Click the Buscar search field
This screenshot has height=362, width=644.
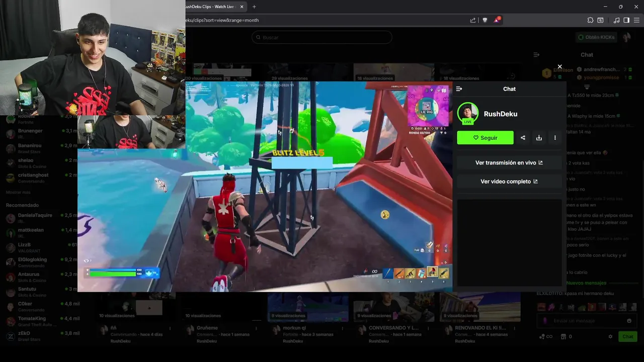point(322,37)
